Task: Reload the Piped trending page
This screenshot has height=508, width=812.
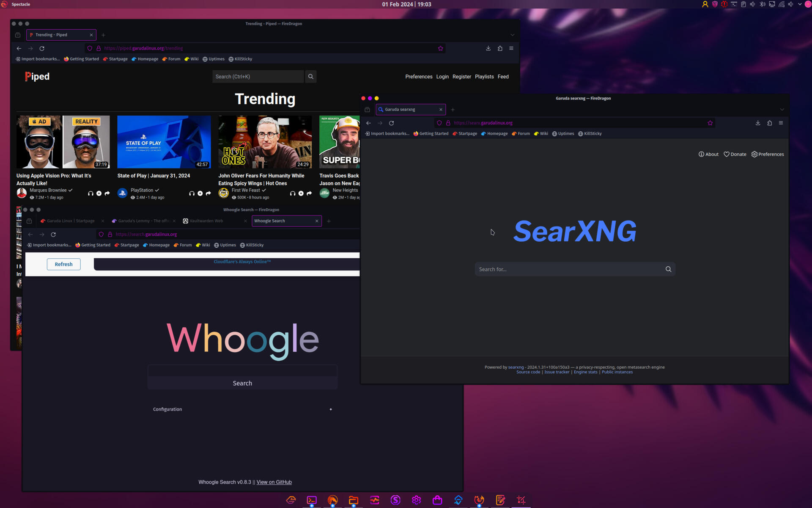Action: point(42,48)
